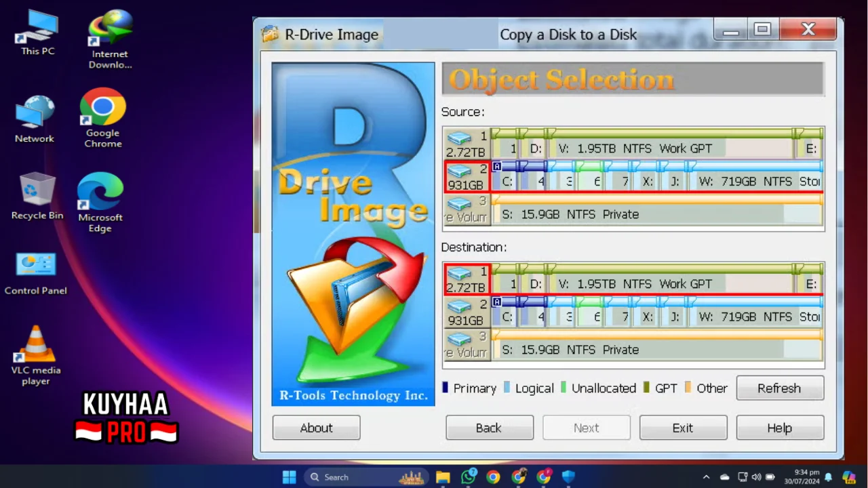Screen dimensions: 868x488
Task: Choose Destination disk 2 931GB drive icon
Action: 467,312
